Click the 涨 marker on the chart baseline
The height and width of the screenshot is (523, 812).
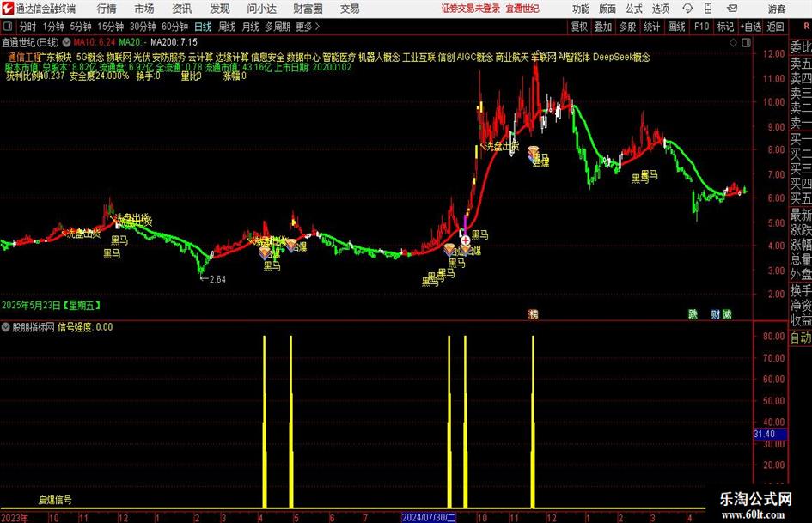533,313
